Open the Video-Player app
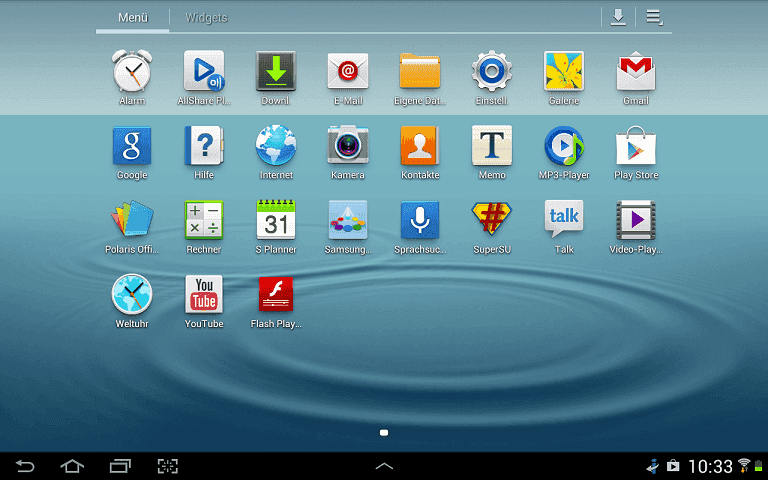 pos(636,219)
